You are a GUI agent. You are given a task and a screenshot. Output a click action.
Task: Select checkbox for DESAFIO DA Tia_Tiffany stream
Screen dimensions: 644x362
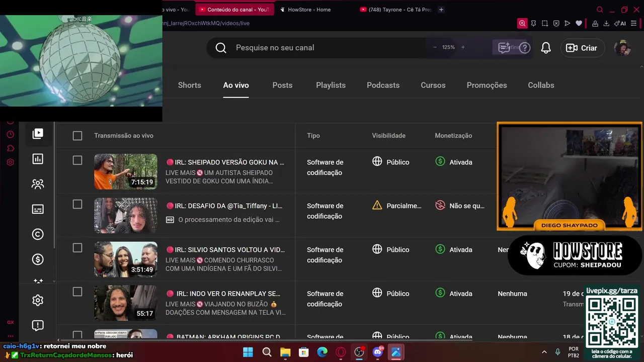click(77, 204)
